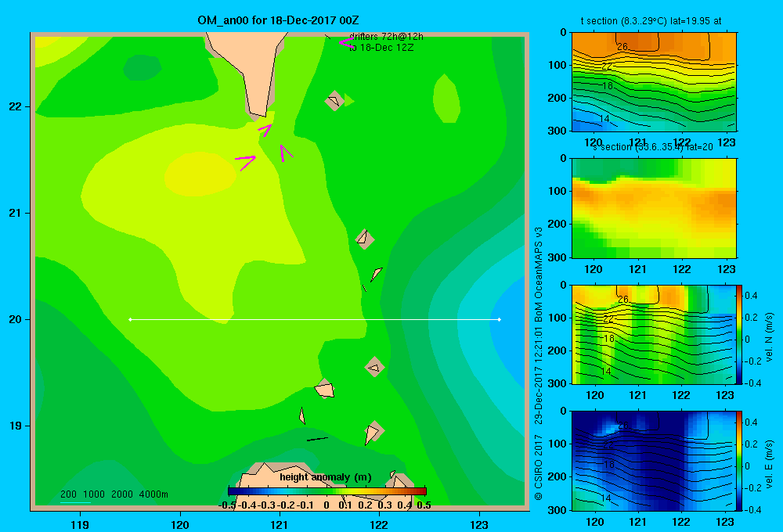Image resolution: width=783 pixels, height=532 pixels.
Task: Click the t section title with lat=19.95
Action: pyautogui.click(x=651, y=21)
